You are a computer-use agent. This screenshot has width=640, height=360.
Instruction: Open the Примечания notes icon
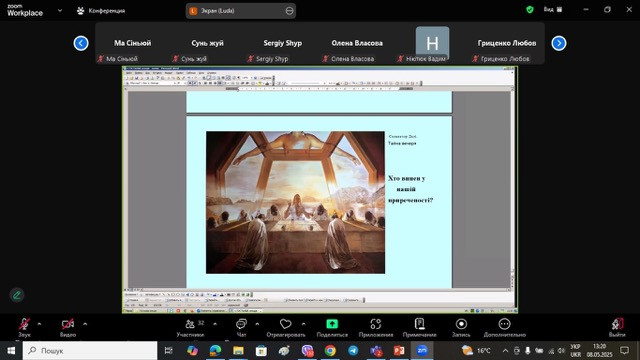point(420,324)
